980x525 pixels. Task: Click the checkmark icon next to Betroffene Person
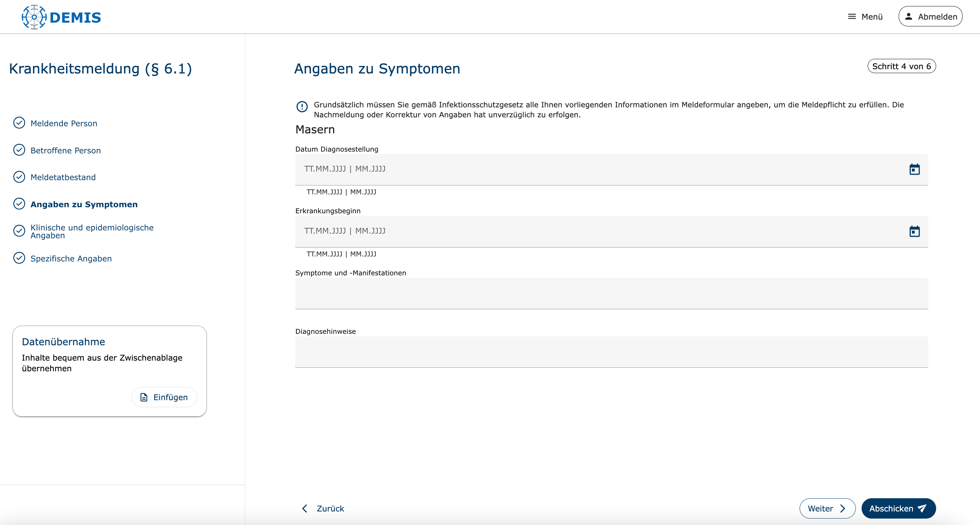19,150
